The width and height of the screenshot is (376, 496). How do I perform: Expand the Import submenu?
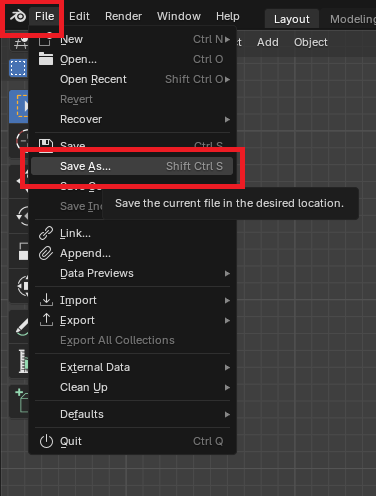click(133, 300)
